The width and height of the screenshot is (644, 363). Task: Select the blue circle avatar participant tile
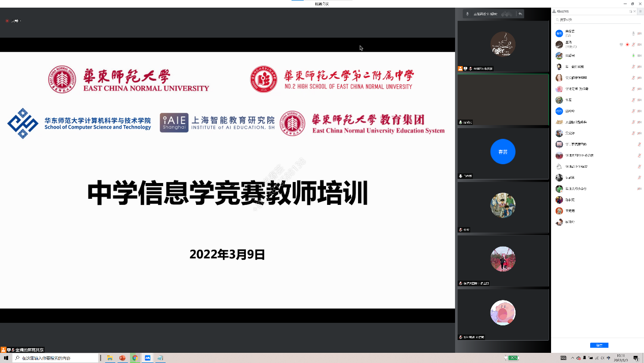(503, 153)
